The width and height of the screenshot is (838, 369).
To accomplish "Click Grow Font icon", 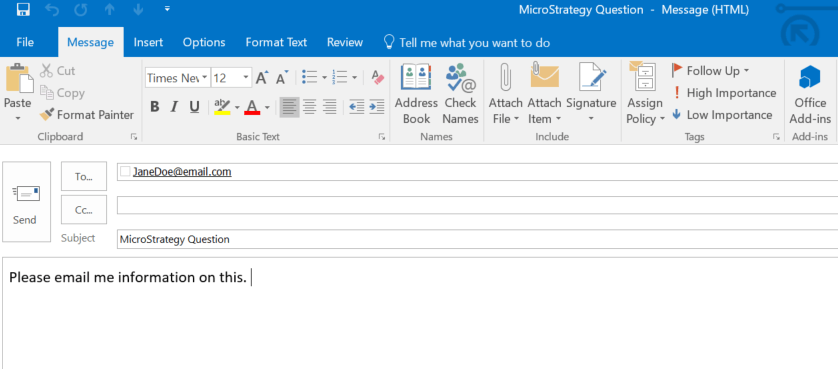I will tap(261, 78).
